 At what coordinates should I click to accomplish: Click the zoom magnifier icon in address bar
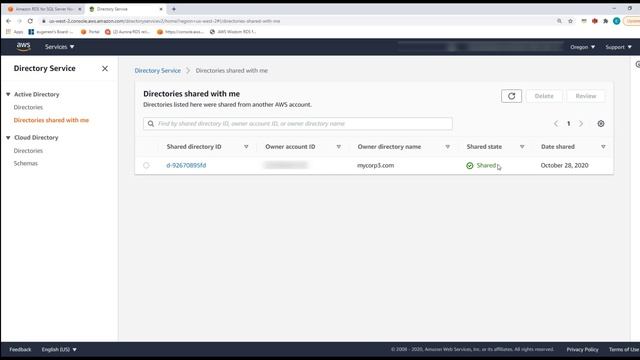coord(559,21)
